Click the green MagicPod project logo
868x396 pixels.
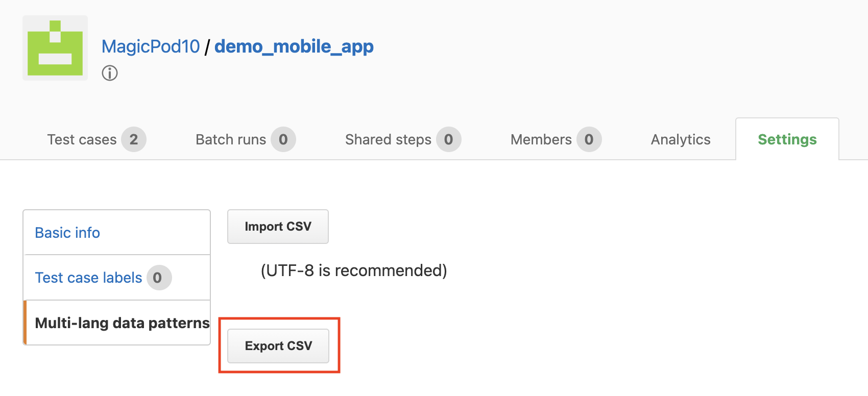coord(55,48)
